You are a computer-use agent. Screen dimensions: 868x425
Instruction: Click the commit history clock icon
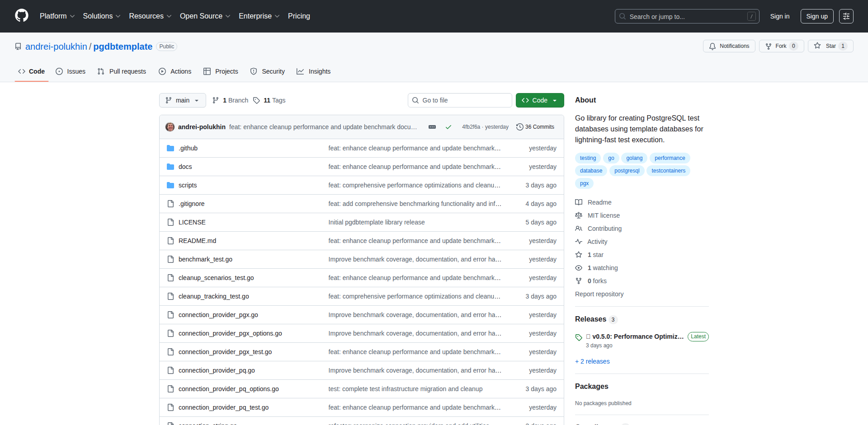pos(520,127)
